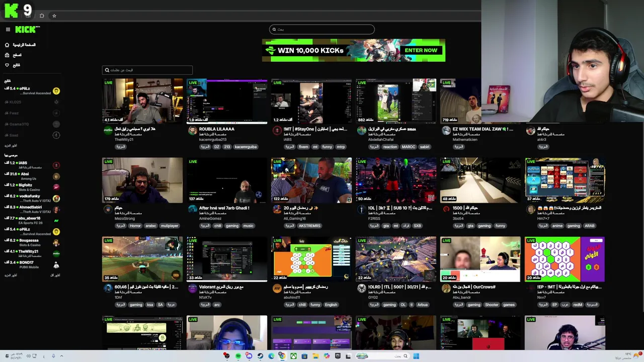Open Hm7x7 slots stream thumbnail
The width and height of the screenshot is (644, 362).
(565, 180)
